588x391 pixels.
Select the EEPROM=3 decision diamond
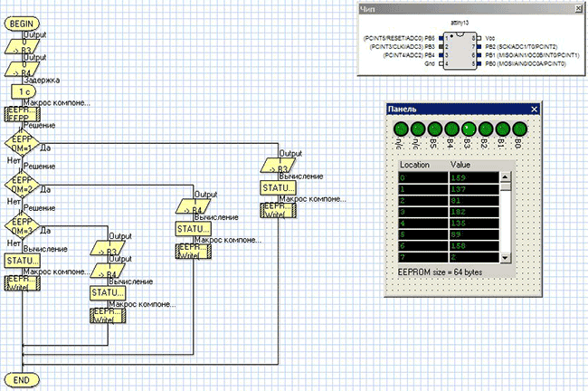22,226
